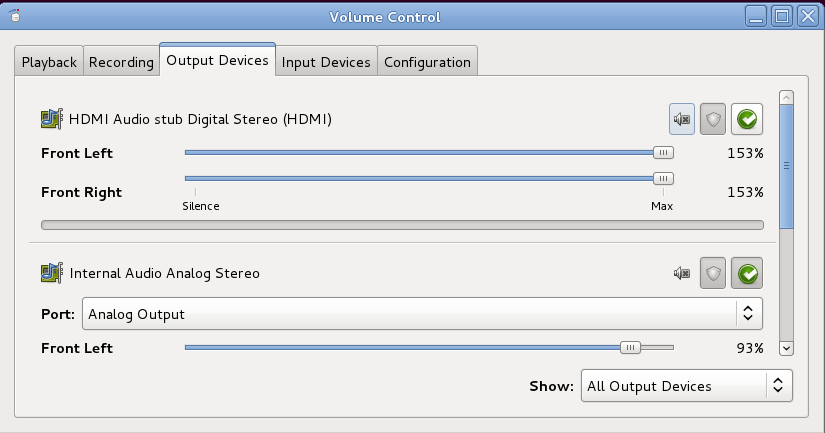Go to the Input Devices tab

tap(326, 62)
